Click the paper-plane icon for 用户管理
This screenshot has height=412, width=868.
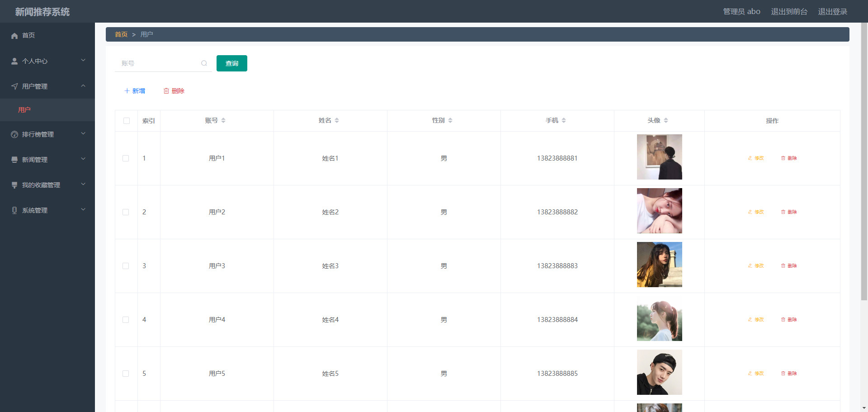14,86
